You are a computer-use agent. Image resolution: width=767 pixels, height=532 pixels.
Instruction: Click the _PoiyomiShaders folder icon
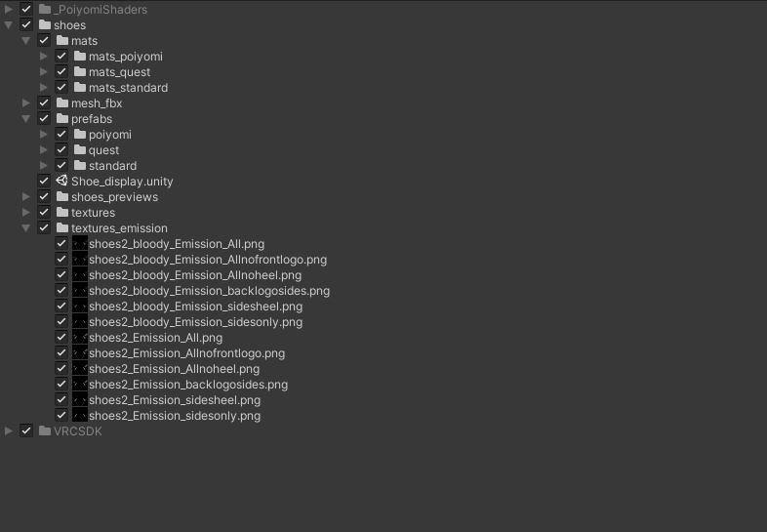click(44, 10)
